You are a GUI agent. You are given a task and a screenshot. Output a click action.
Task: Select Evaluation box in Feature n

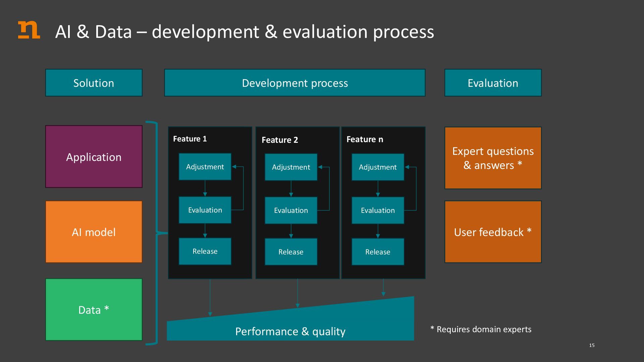click(x=378, y=210)
